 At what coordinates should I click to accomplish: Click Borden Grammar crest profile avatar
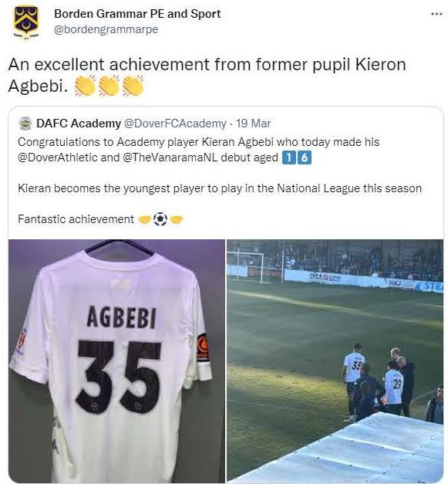pos(26,22)
